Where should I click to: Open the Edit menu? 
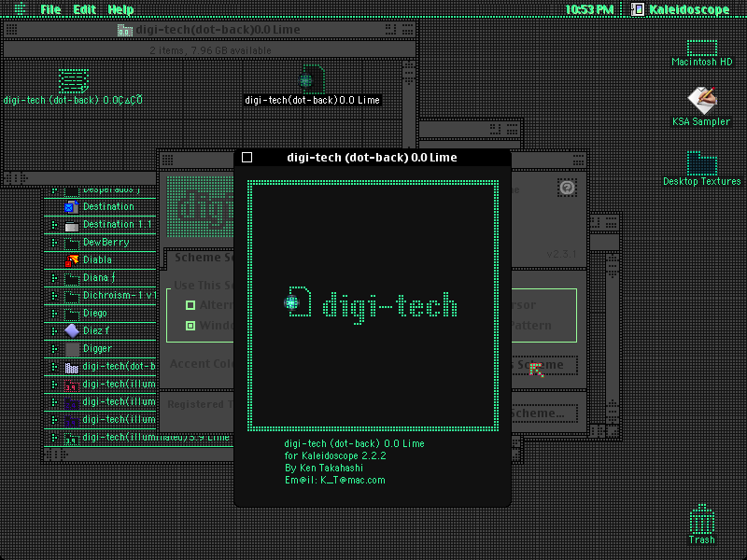tap(84, 9)
